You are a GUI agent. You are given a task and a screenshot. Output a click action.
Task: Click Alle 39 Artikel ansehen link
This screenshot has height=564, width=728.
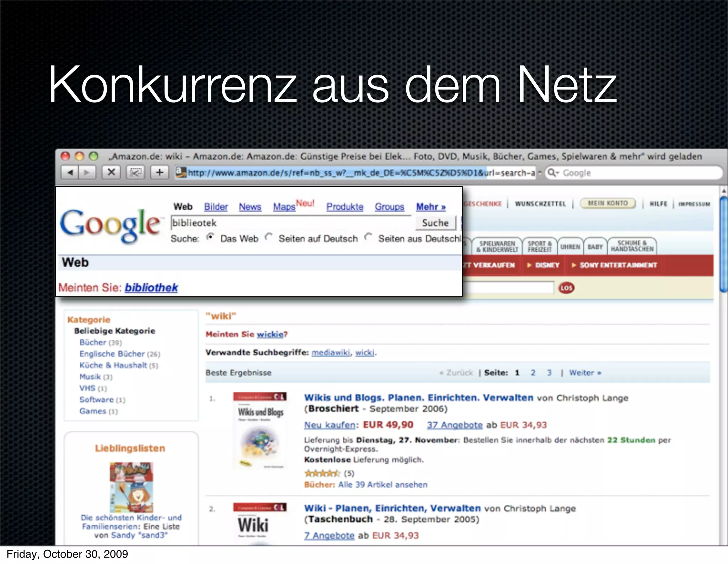coord(383,485)
